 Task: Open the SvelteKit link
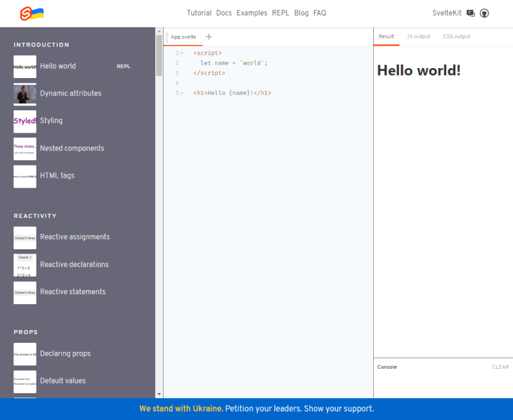point(447,13)
